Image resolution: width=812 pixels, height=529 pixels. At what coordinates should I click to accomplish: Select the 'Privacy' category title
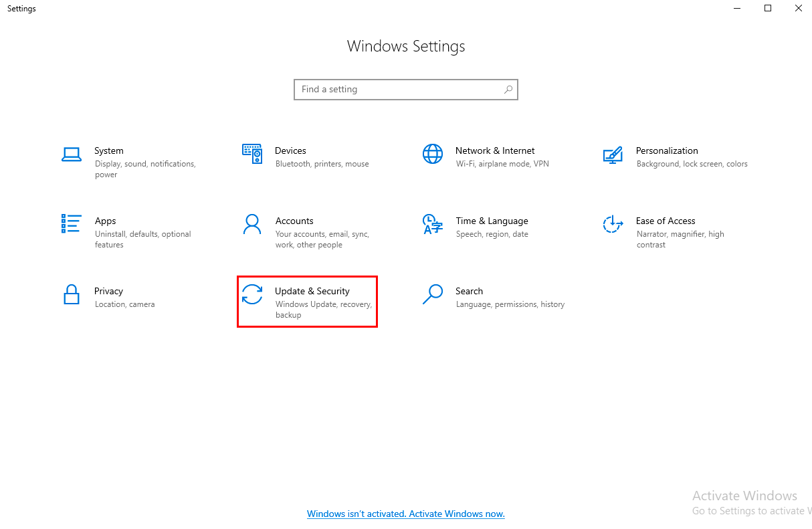click(108, 291)
